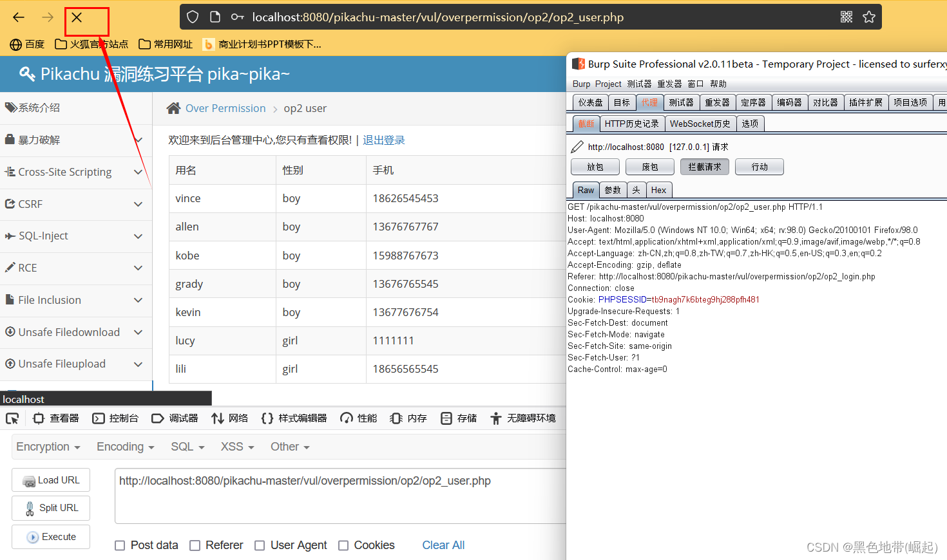The width and height of the screenshot is (947, 560).
Task: Expand the 暴力破解 sidebar section
Action: click(x=76, y=140)
